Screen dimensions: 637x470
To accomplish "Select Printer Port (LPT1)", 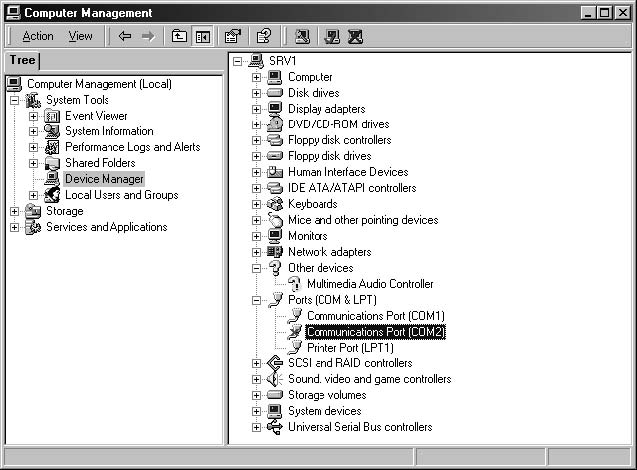I will coord(350,348).
